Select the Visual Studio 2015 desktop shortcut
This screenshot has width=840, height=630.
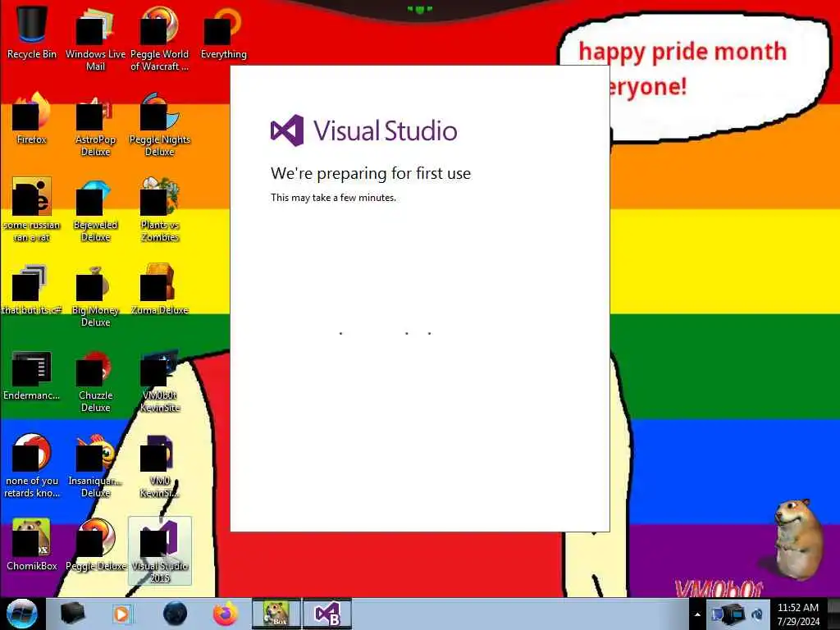point(160,550)
